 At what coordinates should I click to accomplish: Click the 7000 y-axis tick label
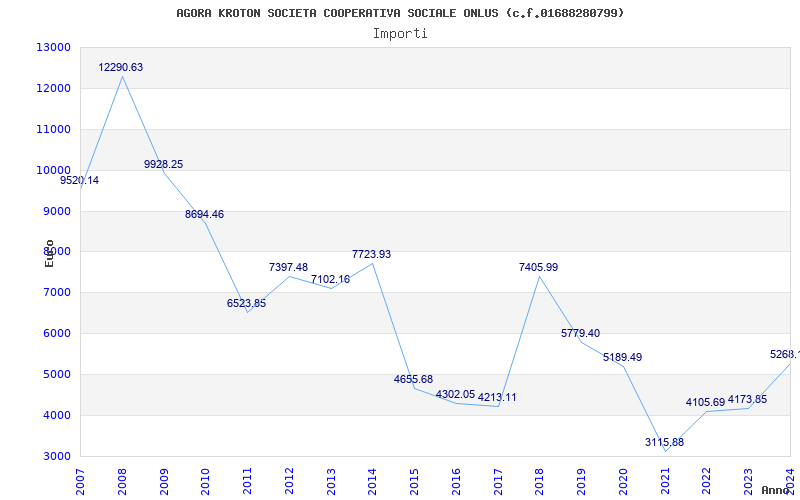click(56, 293)
